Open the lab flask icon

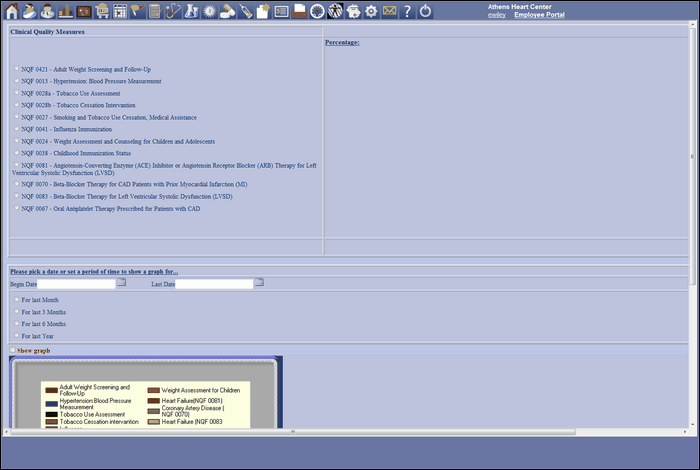191,11
